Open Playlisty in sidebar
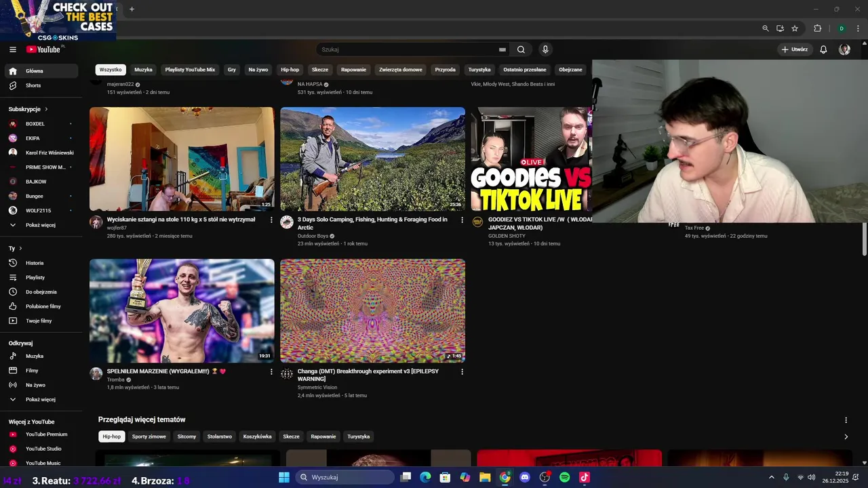This screenshot has height=488, width=868. tap(41, 277)
